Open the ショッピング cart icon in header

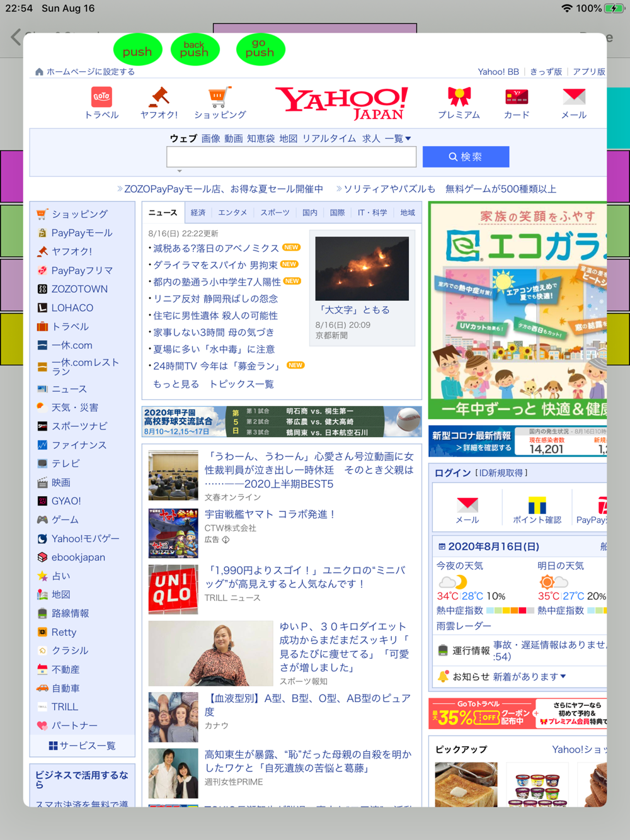click(220, 103)
